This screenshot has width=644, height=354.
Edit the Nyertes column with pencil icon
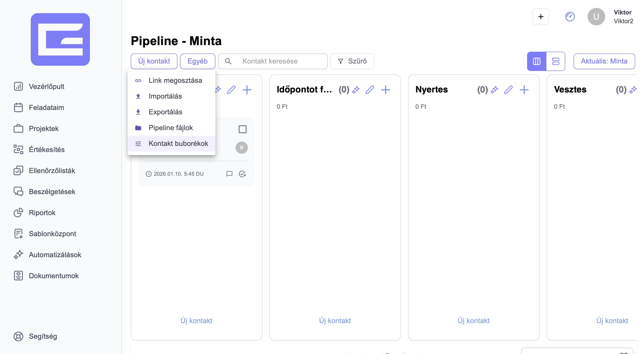(x=508, y=90)
